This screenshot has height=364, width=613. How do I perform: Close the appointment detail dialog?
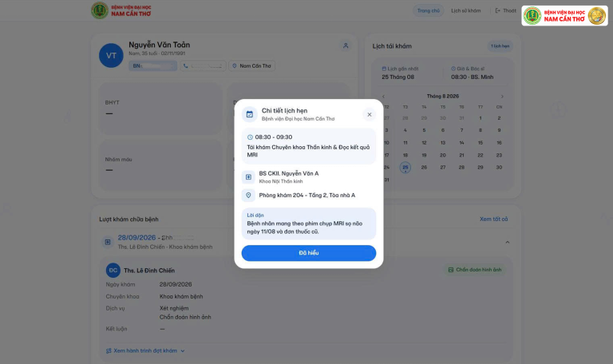point(369,115)
